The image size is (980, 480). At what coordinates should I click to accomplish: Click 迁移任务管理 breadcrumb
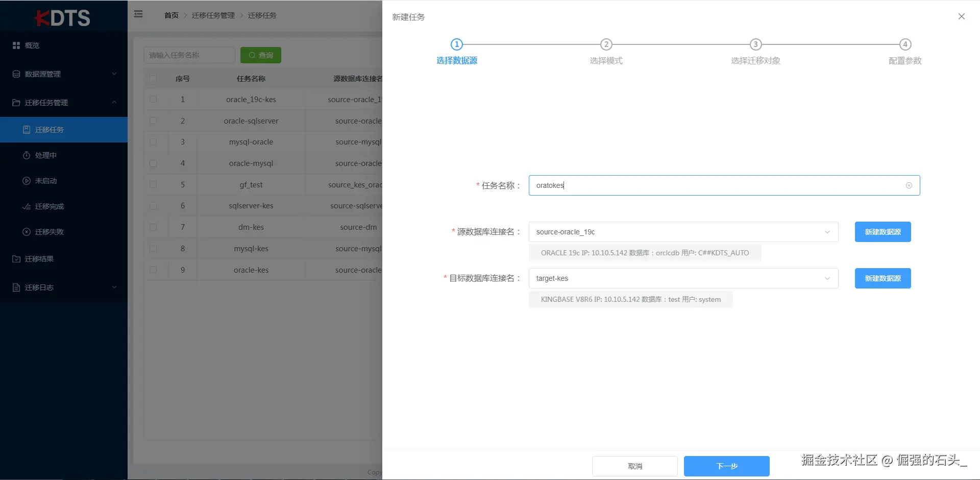[213, 15]
